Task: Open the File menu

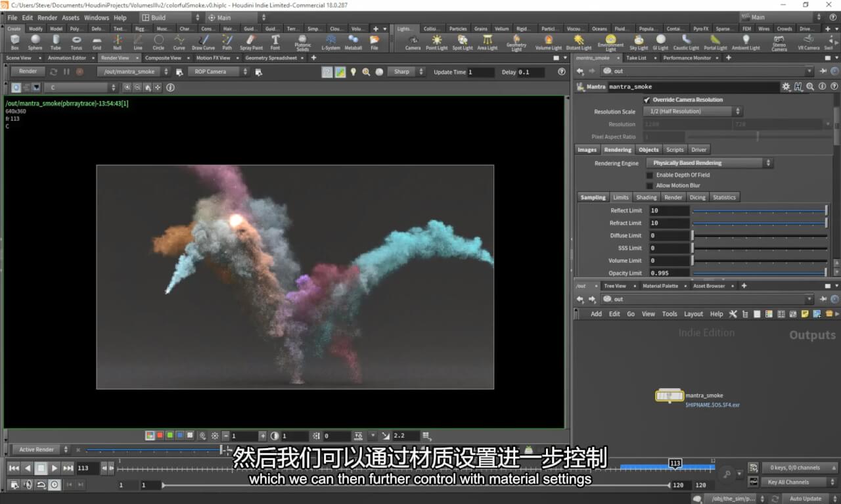Action: pyautogui.click(x=12, y=18)
